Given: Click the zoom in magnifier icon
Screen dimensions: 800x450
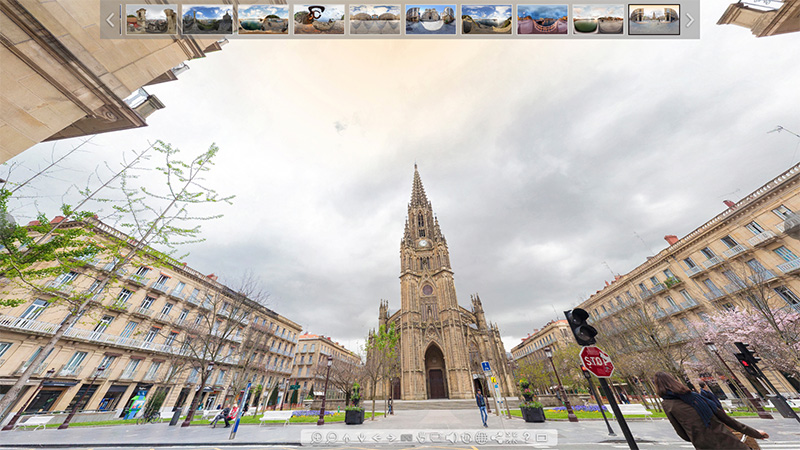Looking at the screenshot, I should 316,438.
